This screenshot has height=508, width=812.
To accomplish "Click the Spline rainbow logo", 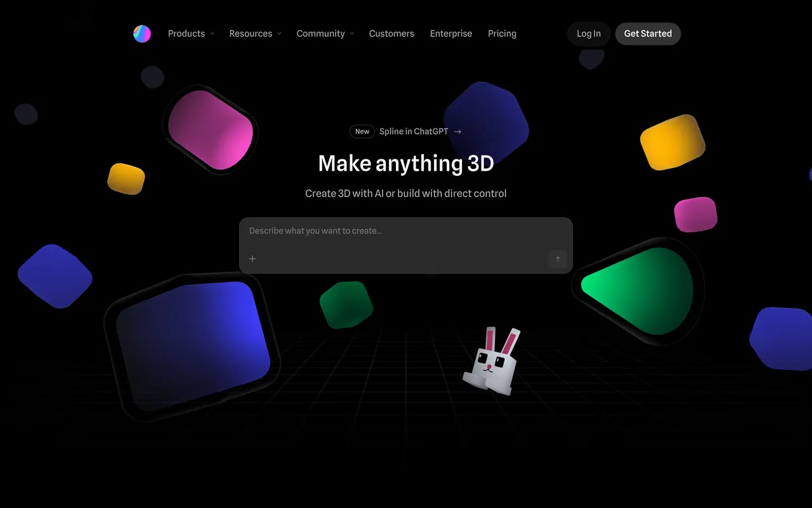I will point(142,34).
